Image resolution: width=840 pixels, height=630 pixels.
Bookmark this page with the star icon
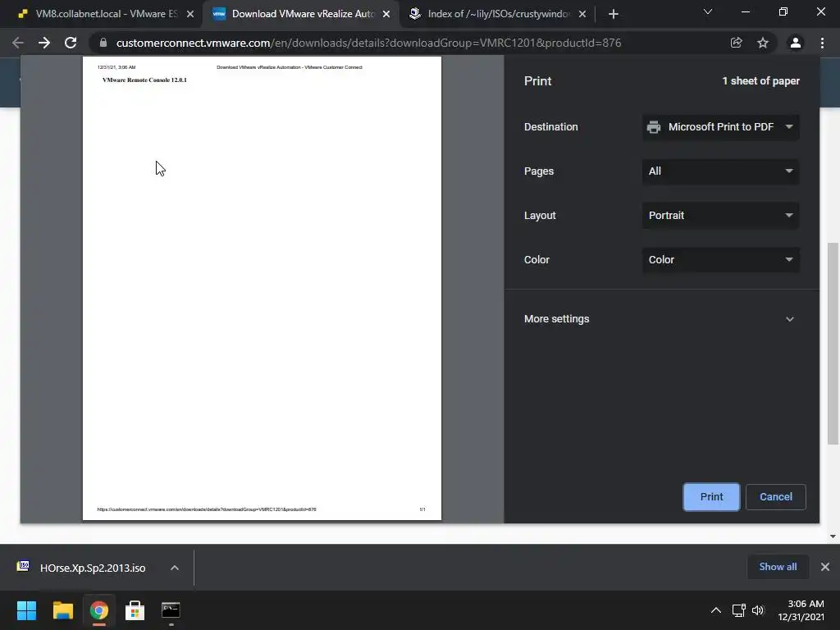[763, 43]
